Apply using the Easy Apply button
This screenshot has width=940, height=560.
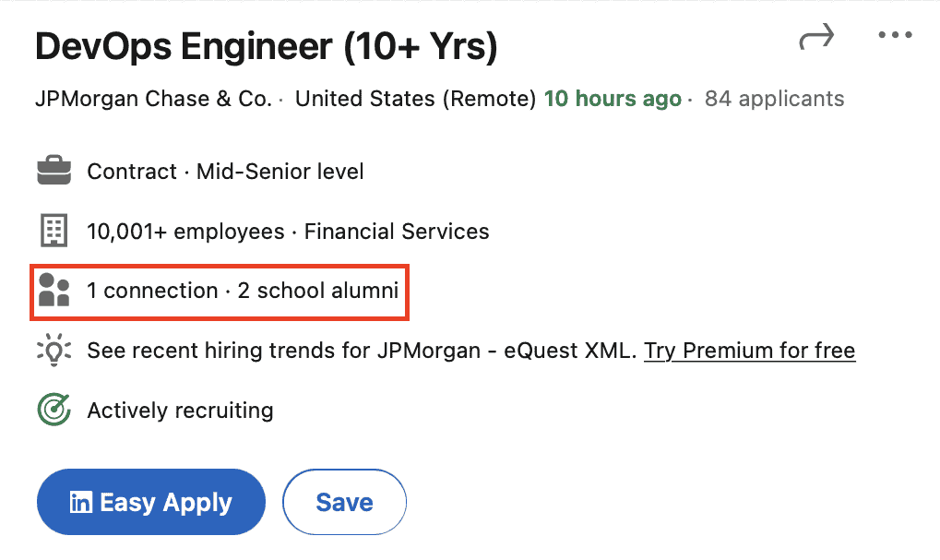(x=151, y=502)
